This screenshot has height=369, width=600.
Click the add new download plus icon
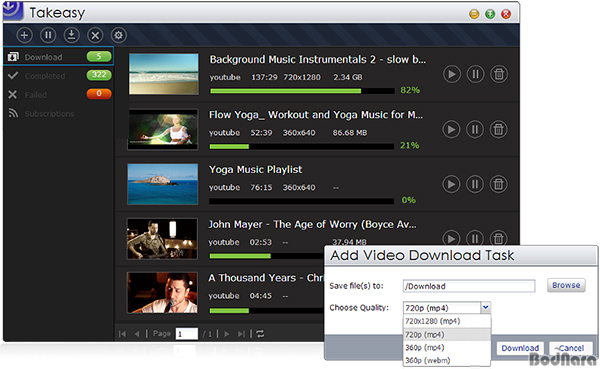click(24, 35)
